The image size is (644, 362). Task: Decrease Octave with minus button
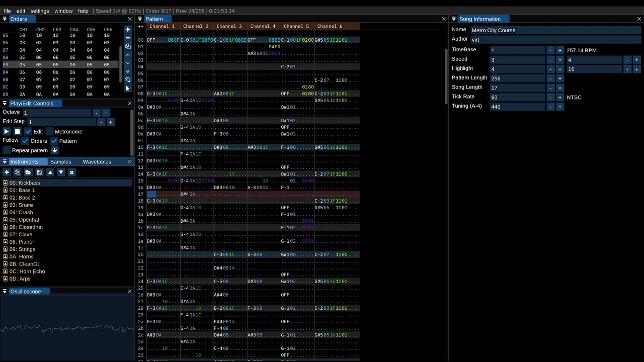click(97, 113)
